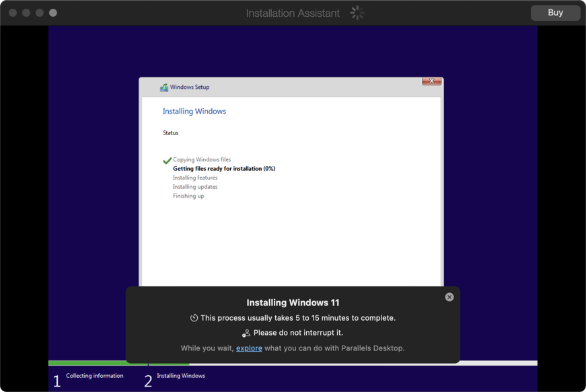Click the green checkmark beside Copying Windows files
The width and height of the screenshot is (586, 392).
tap(167, 160)
